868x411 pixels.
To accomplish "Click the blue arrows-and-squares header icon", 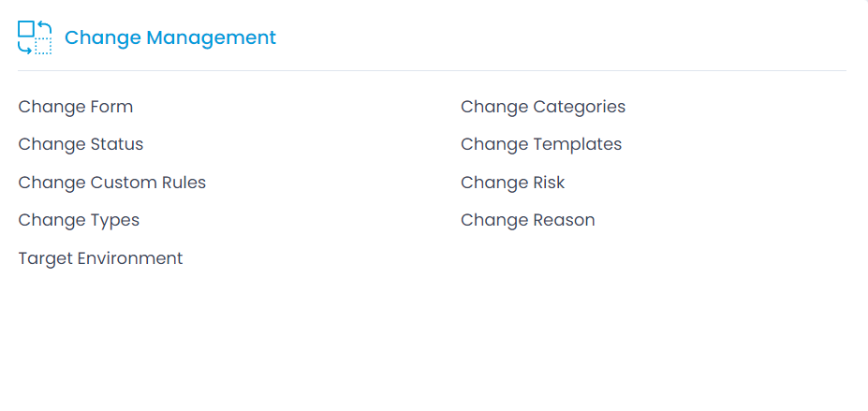I will click(35, 37).
